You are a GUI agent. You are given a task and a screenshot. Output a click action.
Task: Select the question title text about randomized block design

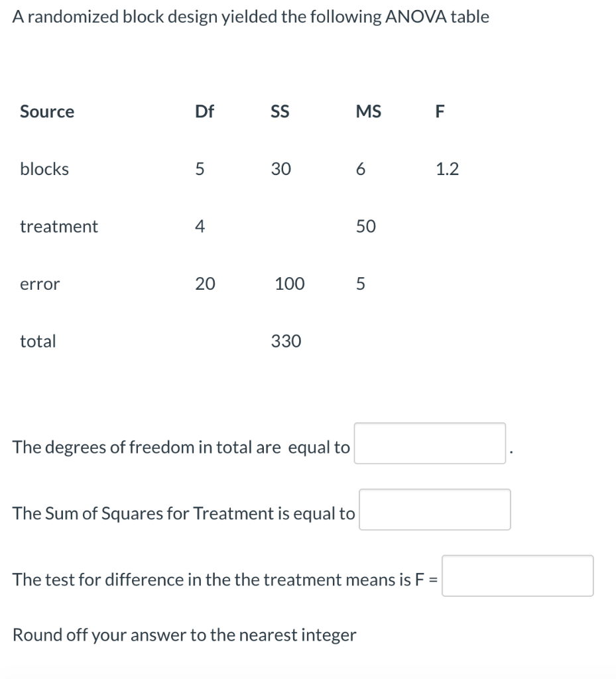click(250, 17)
